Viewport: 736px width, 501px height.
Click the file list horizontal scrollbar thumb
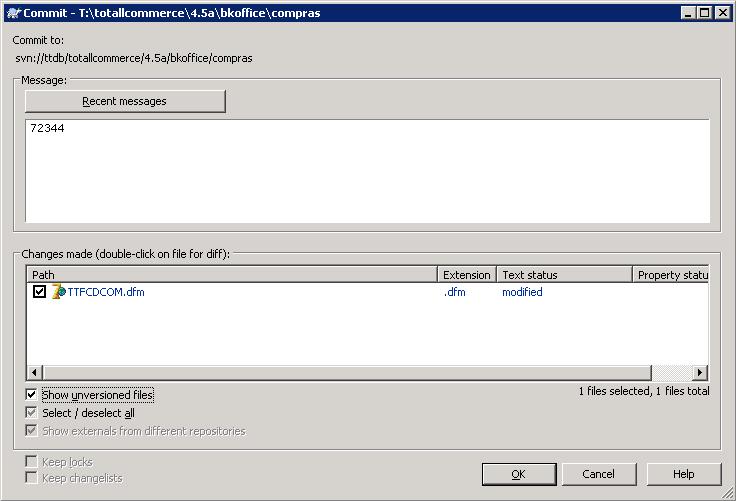(x=347, y=373)
